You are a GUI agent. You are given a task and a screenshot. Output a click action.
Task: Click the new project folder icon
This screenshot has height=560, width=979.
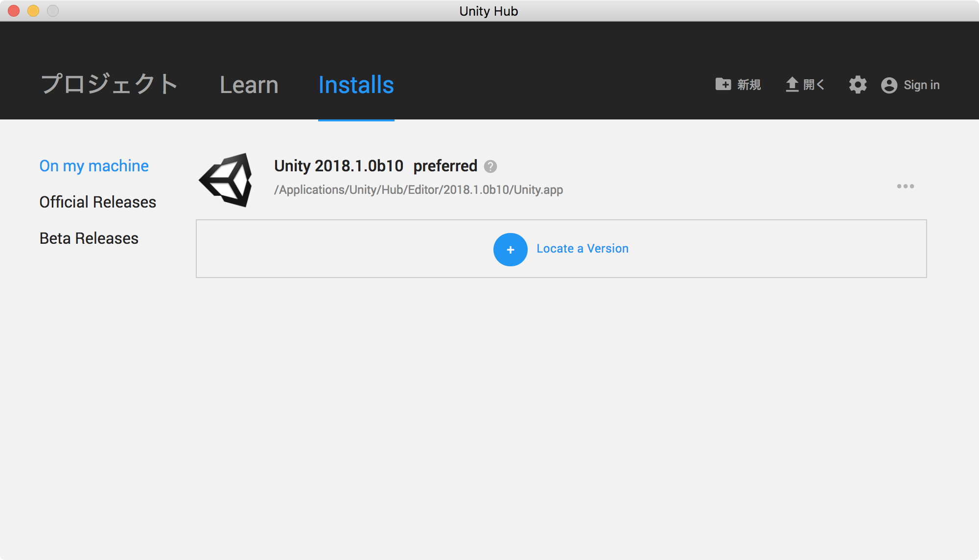pyautogui.click(x=723, y=84)
